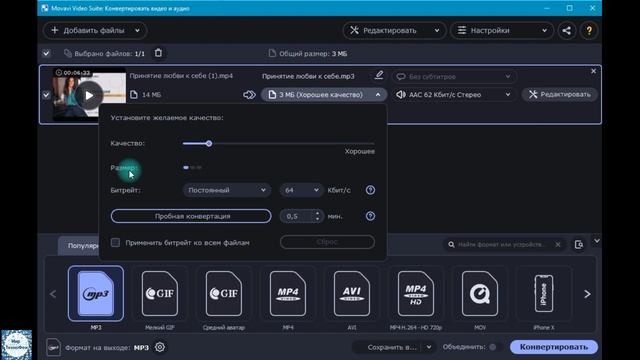
Task: Clear the format search field with X
Action: click(x=558, y=244)
